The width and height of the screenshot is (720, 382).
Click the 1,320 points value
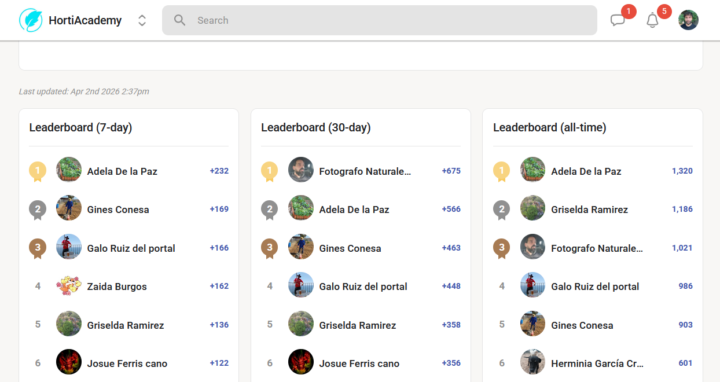[682, 171]
